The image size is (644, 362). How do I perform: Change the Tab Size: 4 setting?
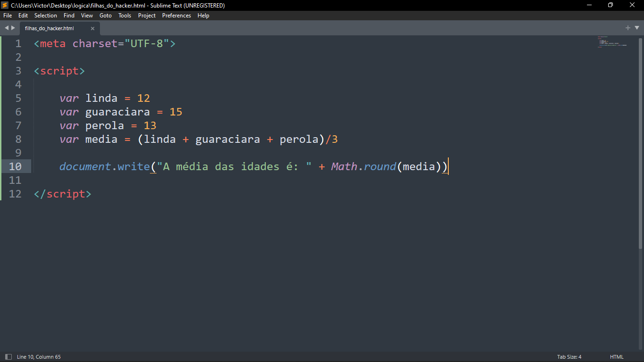(569, 357)
